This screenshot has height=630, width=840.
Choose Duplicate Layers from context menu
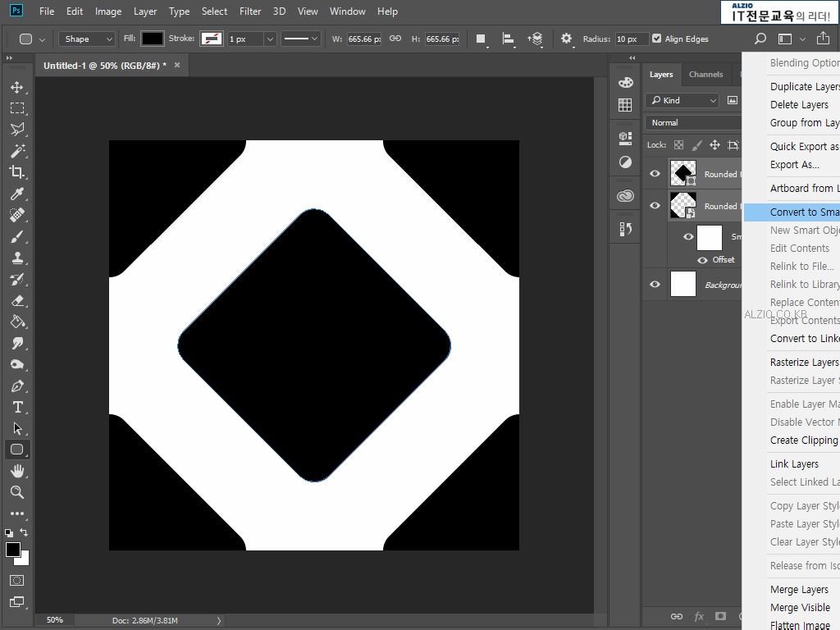[804, 87]
